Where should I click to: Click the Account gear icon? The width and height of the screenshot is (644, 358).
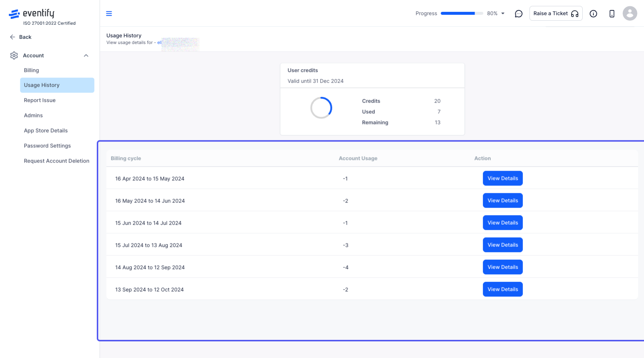(14, 55)
